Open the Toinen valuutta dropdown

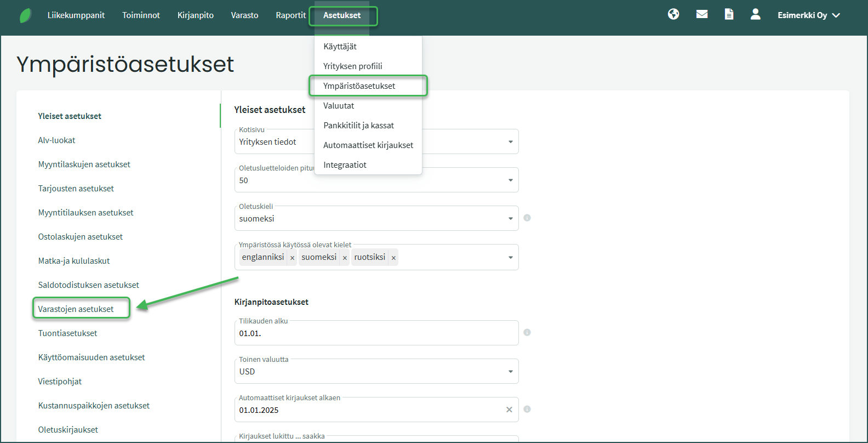pos(510,372)
